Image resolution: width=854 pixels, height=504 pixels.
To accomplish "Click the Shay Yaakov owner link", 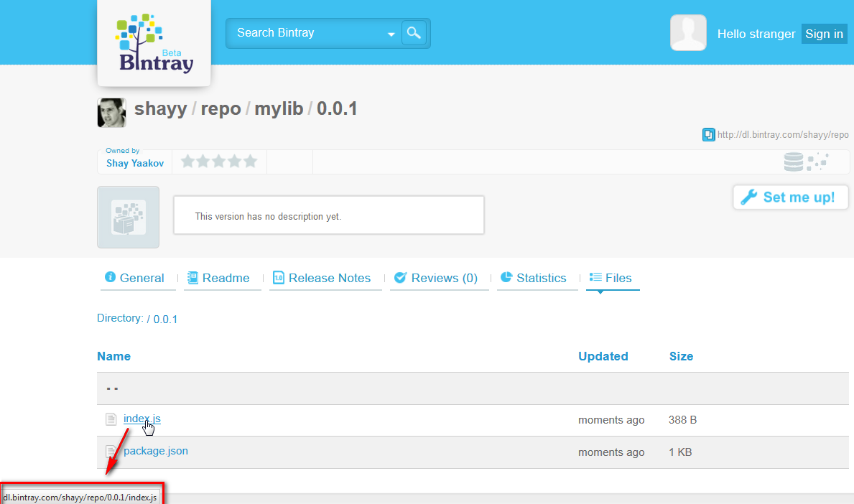I will 135,163.
